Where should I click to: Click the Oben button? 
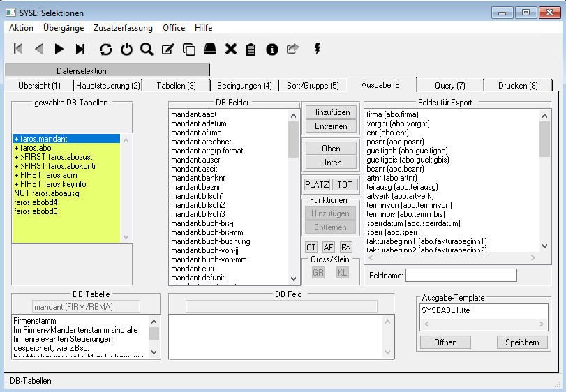pyautogui.click(x=331, y=149)
